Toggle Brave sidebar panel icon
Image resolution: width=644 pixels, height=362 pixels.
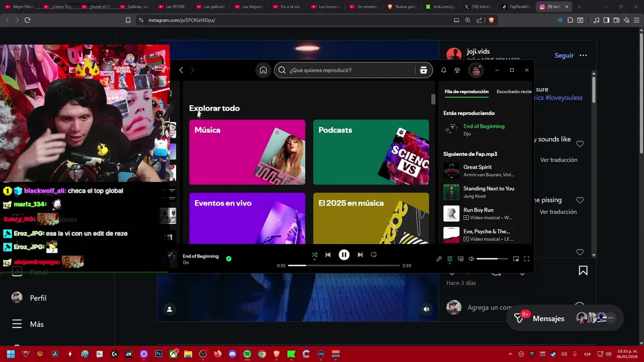coord(606,20)
